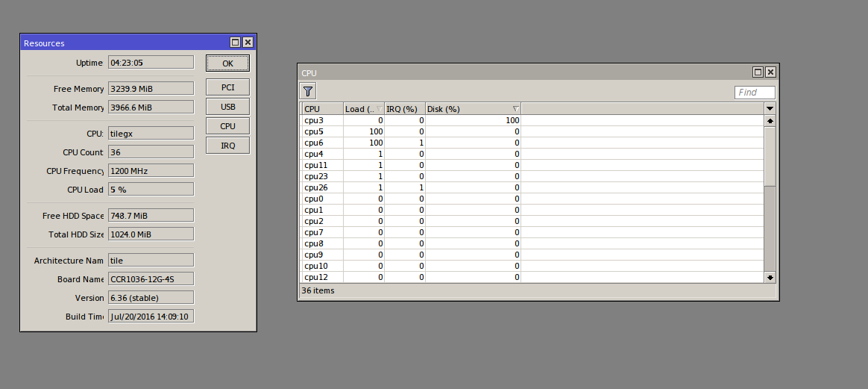868x389 pixels.
Task: Click the 36 items status text
Action: coord(318,290)
